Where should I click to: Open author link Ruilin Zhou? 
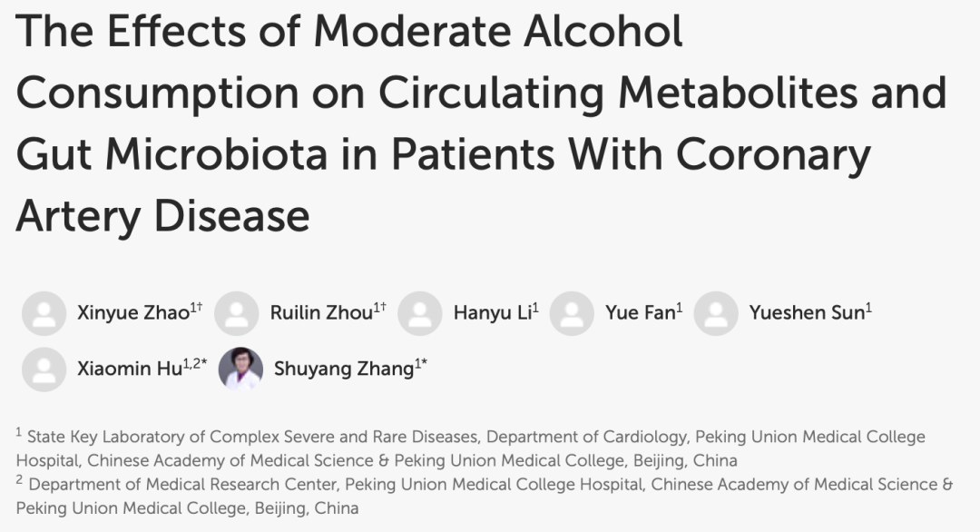click(x=320, y=314)
